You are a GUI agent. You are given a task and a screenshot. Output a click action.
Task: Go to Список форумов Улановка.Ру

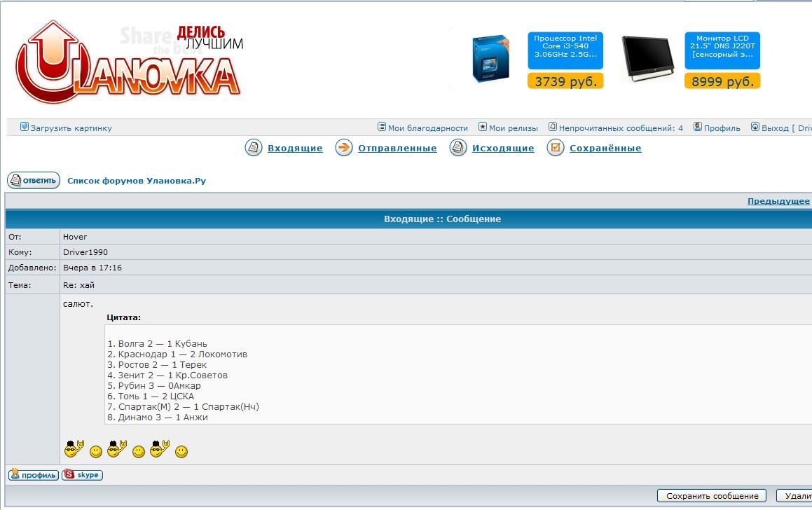137,180
